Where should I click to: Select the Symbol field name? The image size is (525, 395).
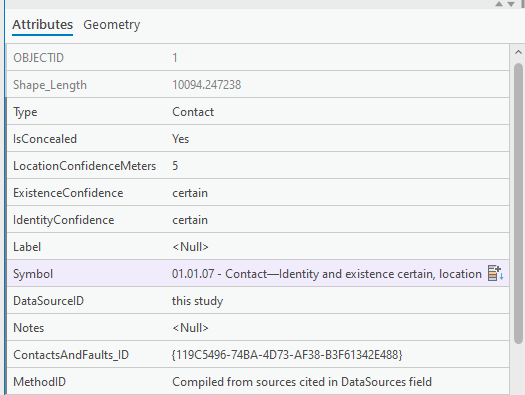[x=33, y=274]
